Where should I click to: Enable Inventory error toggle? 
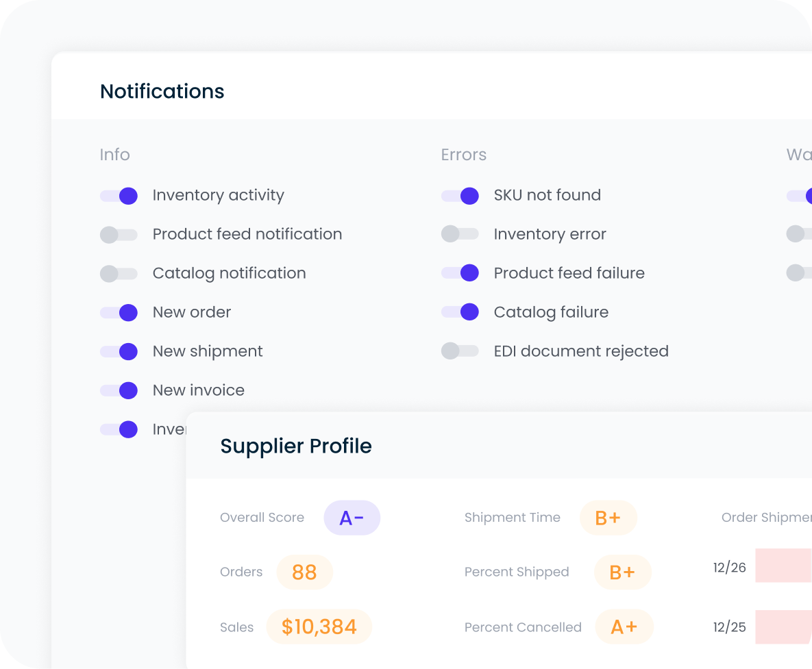tap(460, 235)
